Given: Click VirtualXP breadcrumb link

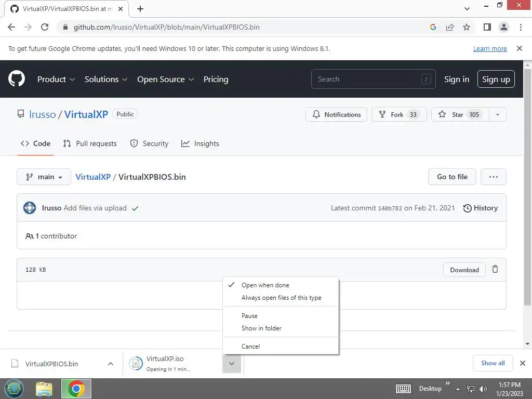Looking at the screenshot, I should pyautogui.click(x=93, y=177).
